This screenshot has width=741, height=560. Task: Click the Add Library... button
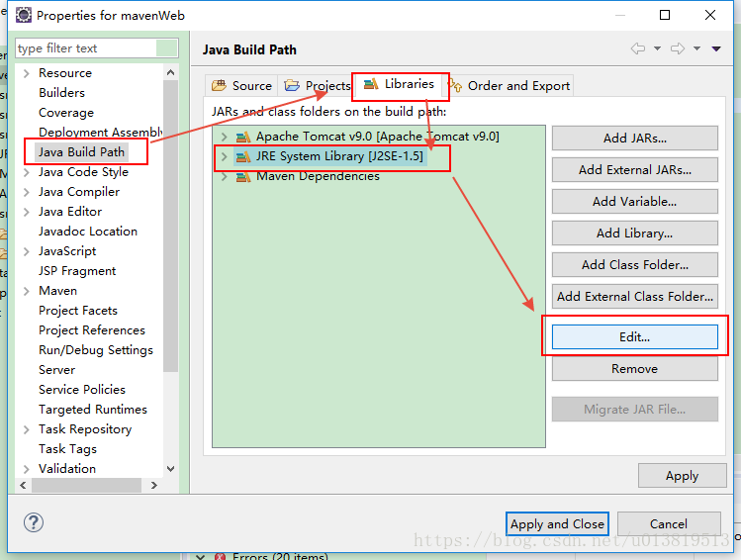[635, 233]
